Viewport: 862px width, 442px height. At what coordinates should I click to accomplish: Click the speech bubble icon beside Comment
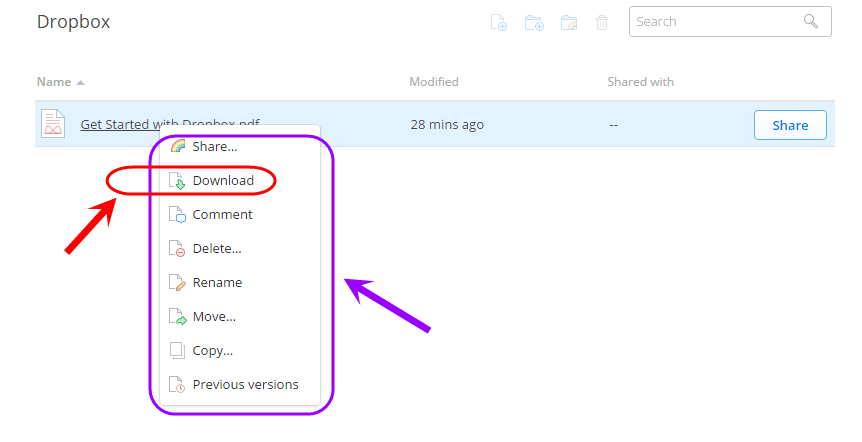tap(177, 214)
